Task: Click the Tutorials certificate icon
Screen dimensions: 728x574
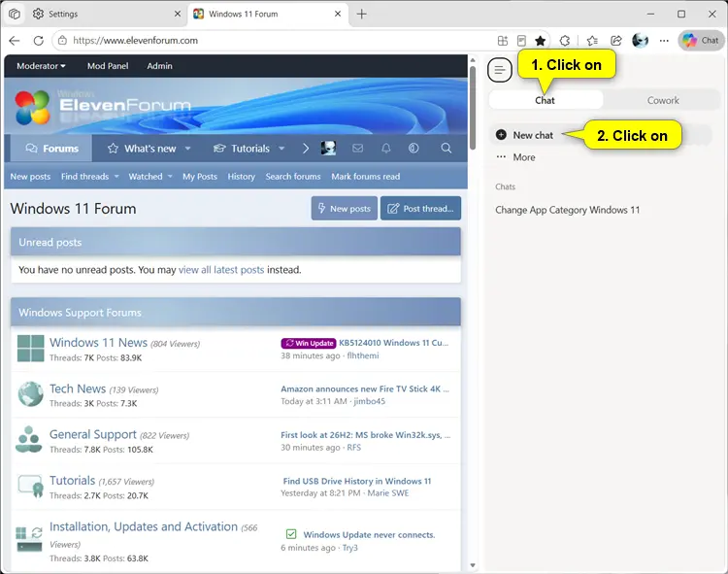Action: point(31,486)
